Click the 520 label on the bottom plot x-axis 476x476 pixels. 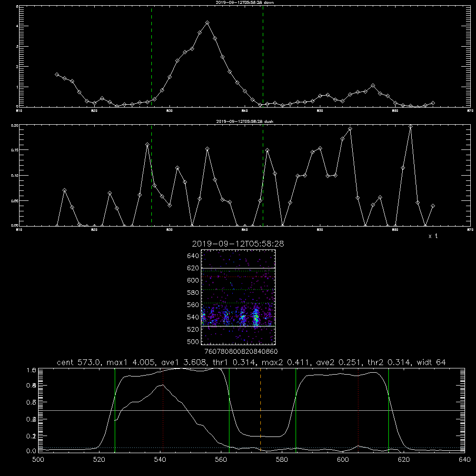pos(99,460)
